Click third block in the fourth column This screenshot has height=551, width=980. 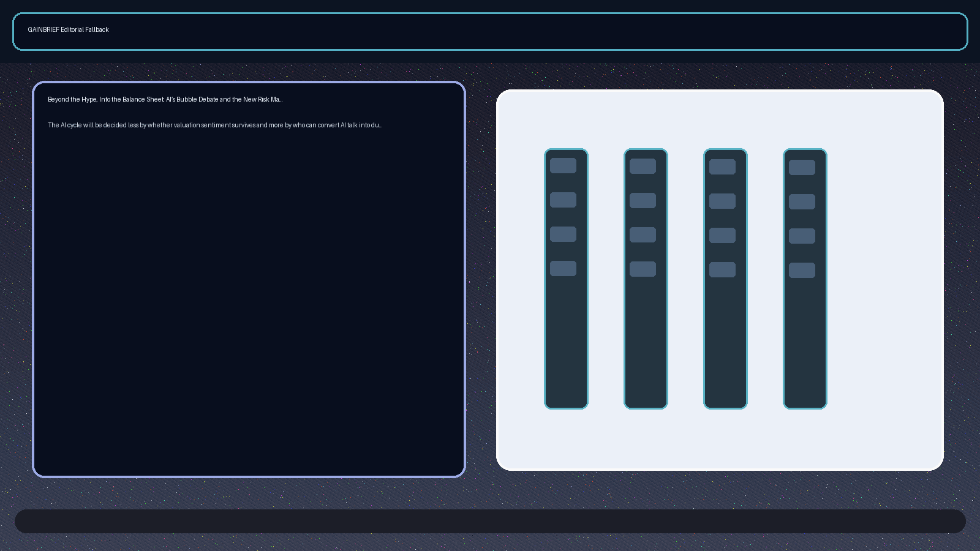pyautogui.click(x=802, y=236)
